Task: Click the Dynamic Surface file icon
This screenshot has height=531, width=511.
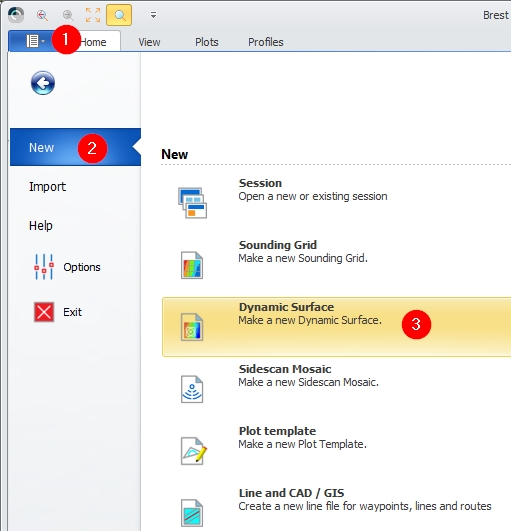Action: click(x=192, y=327)
